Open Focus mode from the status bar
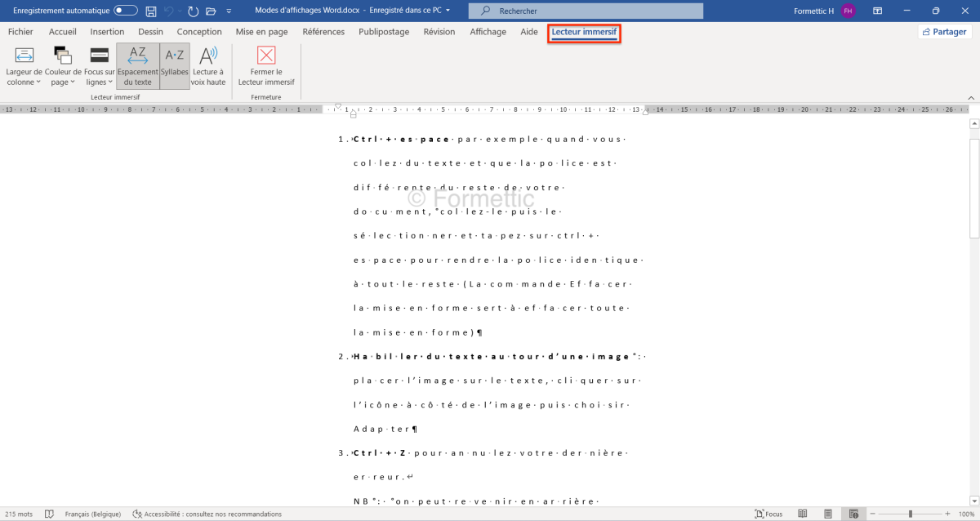980x521 pixels. click(x=769, y=514)
